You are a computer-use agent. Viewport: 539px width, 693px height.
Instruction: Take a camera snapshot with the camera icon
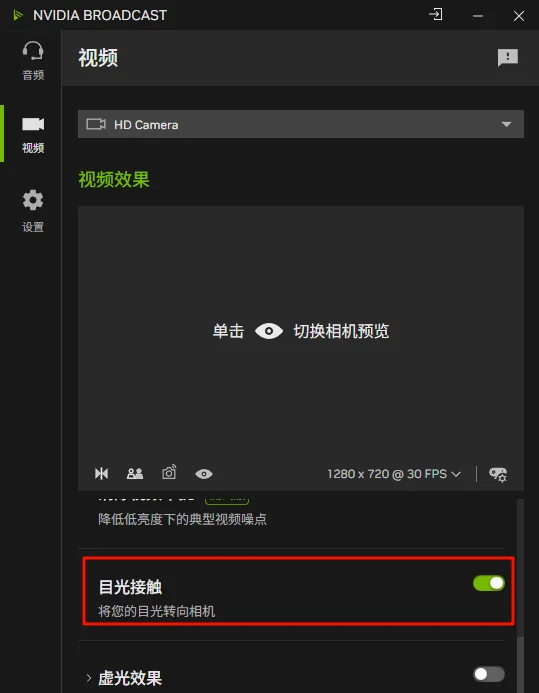coord(169,472)
